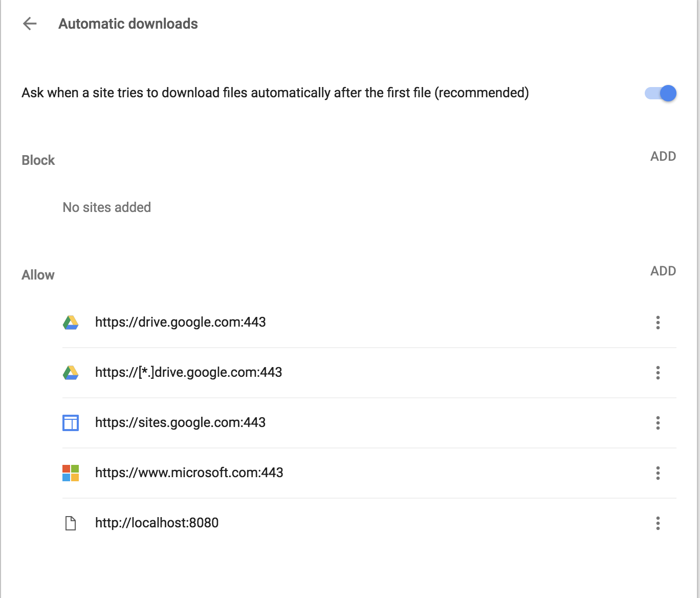Select the https://drive.google.com:443 entry
This screenshot has width=700, height=598.
(x=180, y=323)
